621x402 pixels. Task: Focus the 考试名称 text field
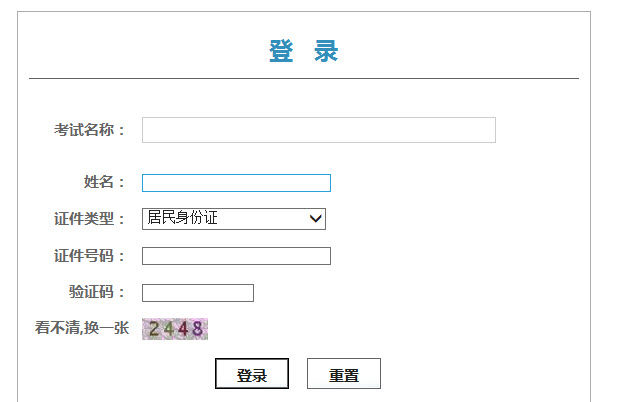point(318,130)
